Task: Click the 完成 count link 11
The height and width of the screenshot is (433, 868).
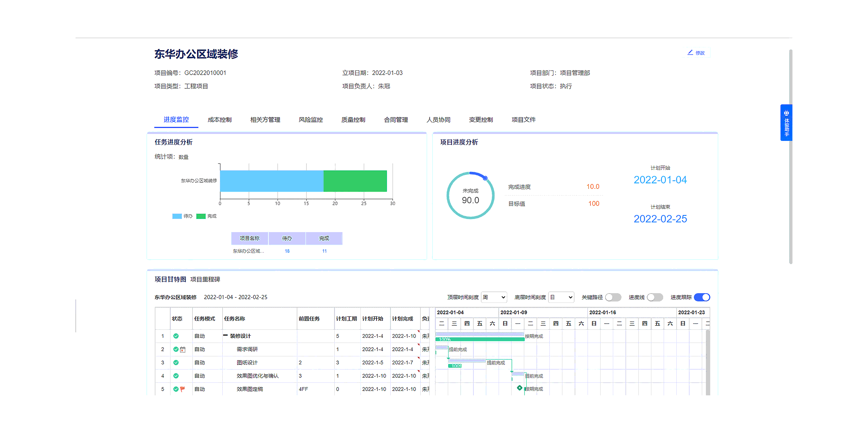Action: [324, 251]
